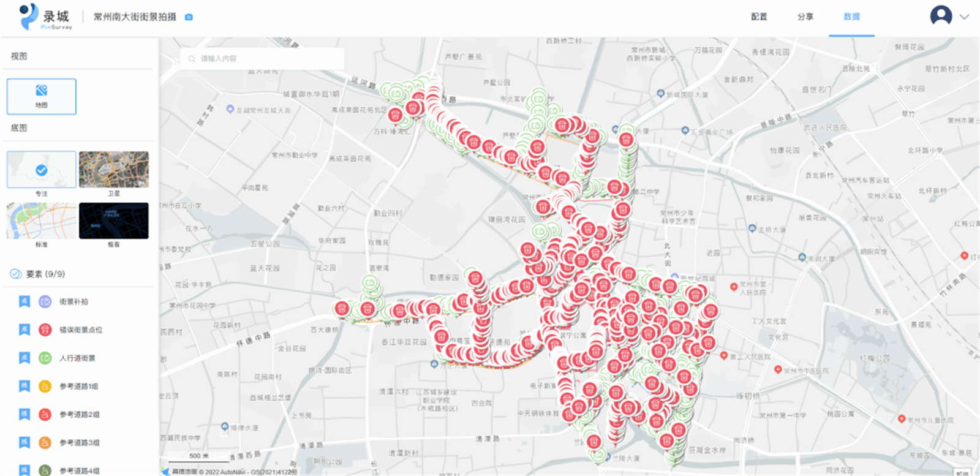Switch to the 分享 tab
Image resolution: width=980 pixels, height=476 pixels.
[805, 17]
